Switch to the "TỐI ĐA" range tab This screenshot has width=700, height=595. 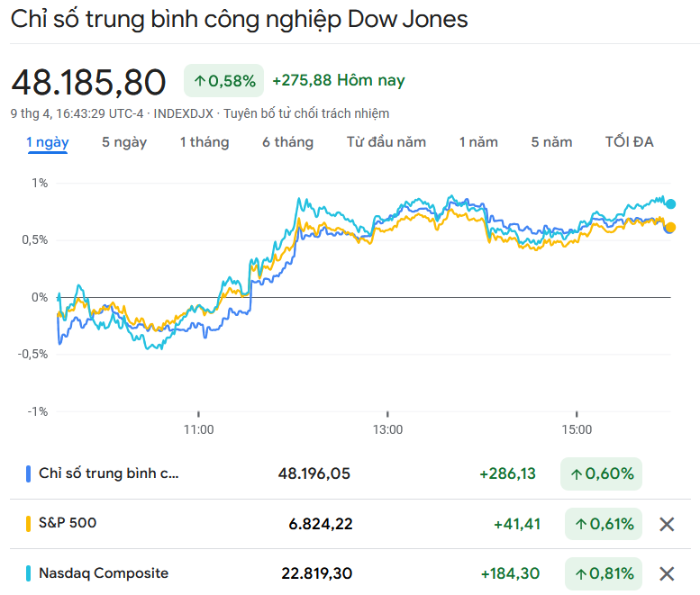coord(630,142)
